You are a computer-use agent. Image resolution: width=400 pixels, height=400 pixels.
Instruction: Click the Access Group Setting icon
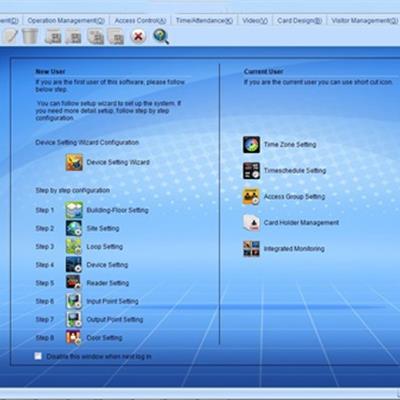(251, 197)
